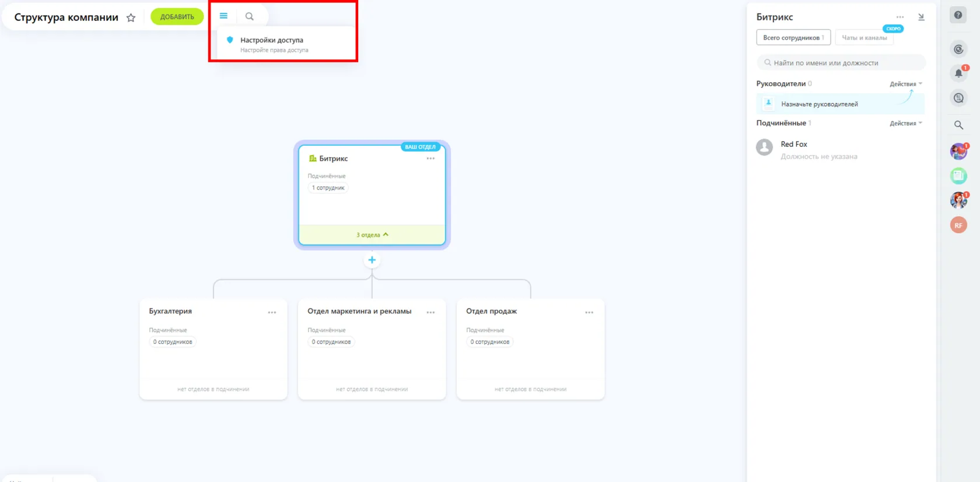Screen dimensions: 980x482
Task: Open the help question mark icon
Action: (x=958, y=15)
